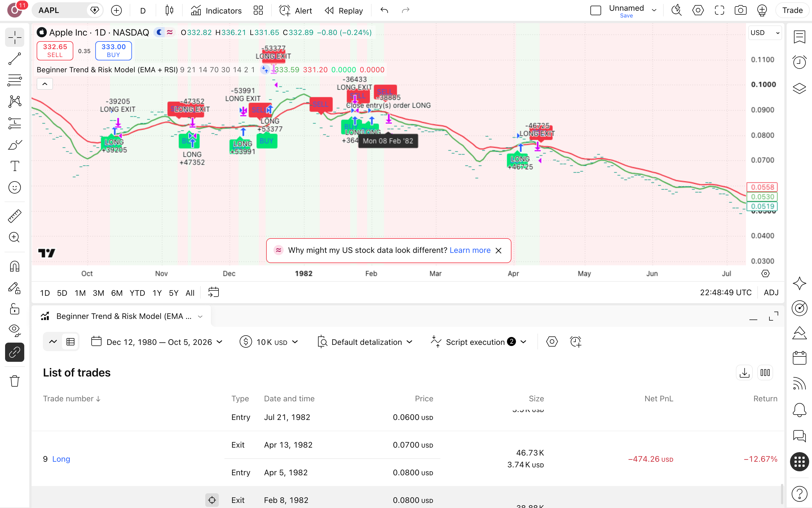Enter fullscreen mode
The height and width of the screenshot is (508, 812).
(x=720, y=10)
